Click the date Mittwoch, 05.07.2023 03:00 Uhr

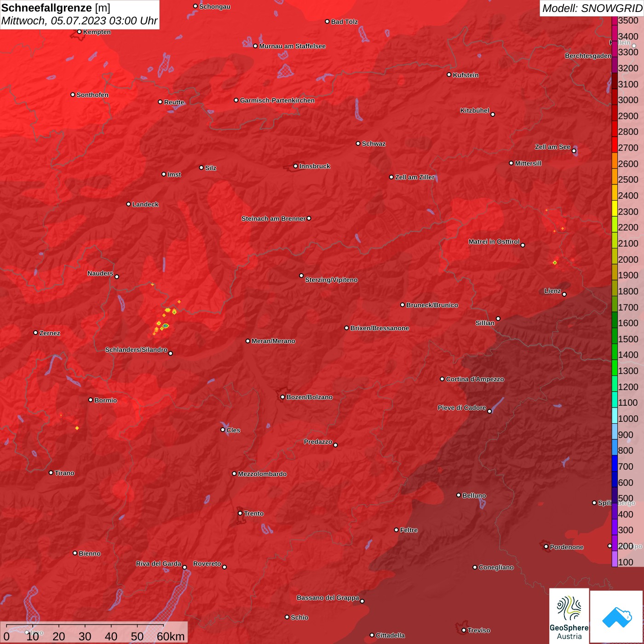(x=80, y=21)
